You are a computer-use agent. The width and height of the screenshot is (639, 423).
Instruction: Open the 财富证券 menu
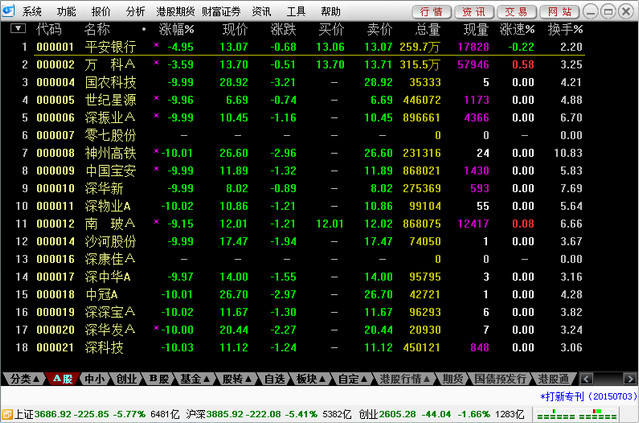(x=221, y=11)
